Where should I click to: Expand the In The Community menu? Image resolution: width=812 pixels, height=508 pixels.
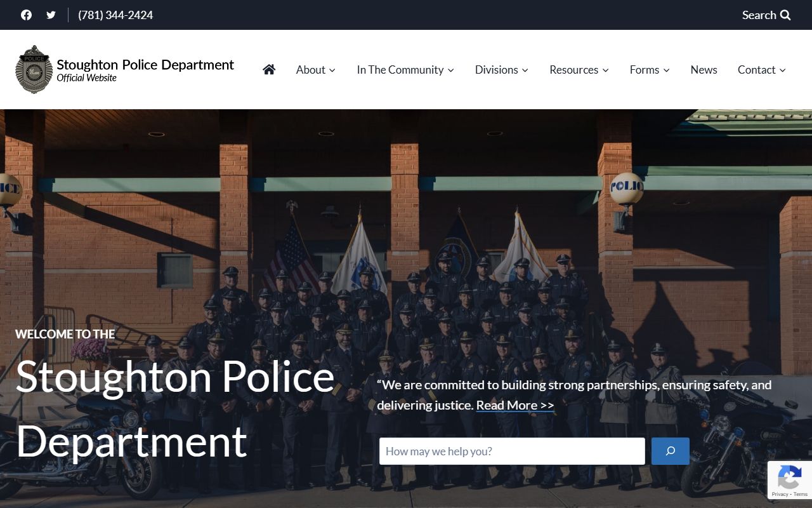coord(405,70)
